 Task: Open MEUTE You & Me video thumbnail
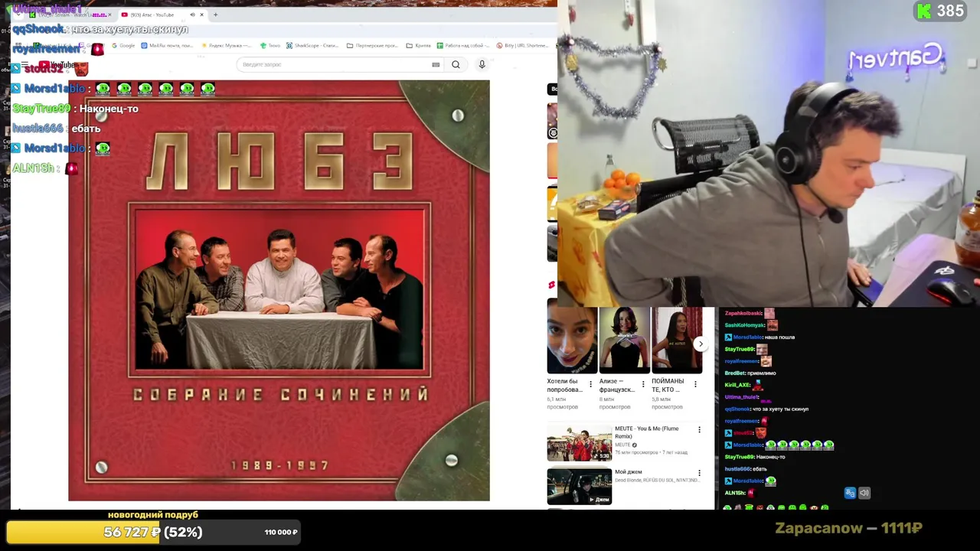click(580, 443)
